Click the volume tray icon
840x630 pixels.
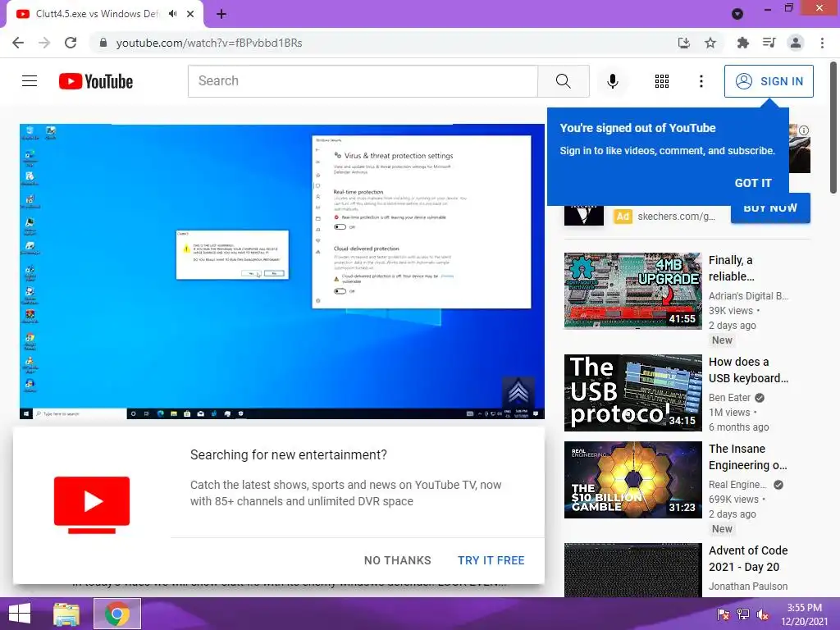point(763,614)
